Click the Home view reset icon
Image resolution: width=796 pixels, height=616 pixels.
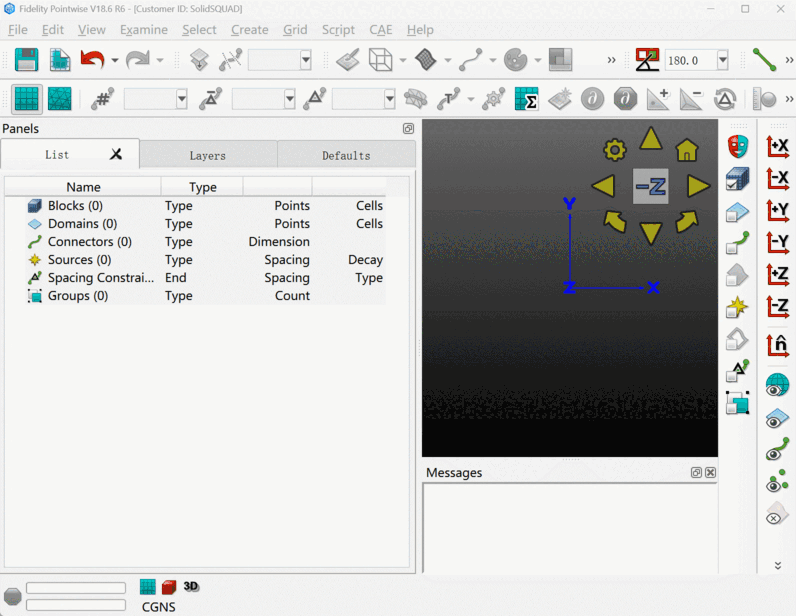click(687, 150)
